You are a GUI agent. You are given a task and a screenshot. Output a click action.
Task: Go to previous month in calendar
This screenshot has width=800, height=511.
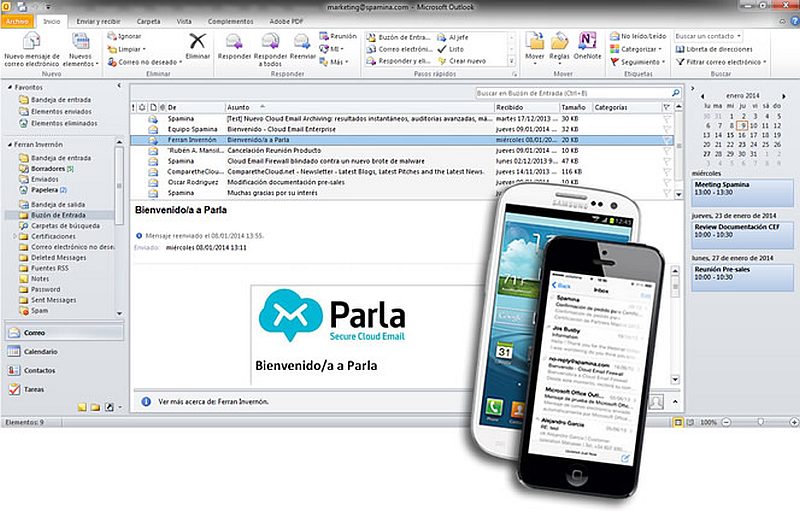[x=702, y=96]
